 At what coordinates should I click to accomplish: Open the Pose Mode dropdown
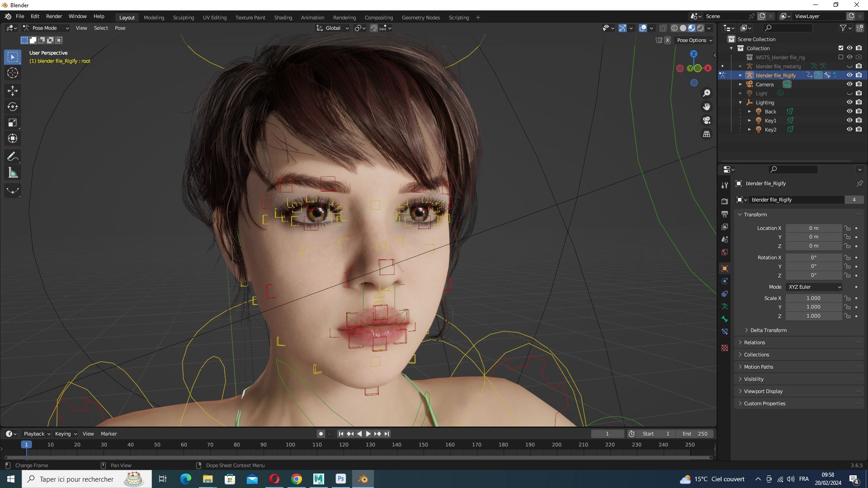click(x=46, y=28)
